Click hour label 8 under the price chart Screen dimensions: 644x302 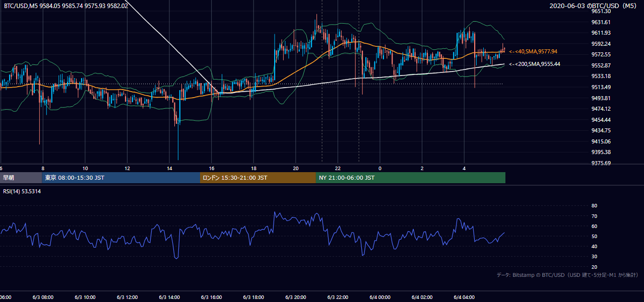coord(43,168)
